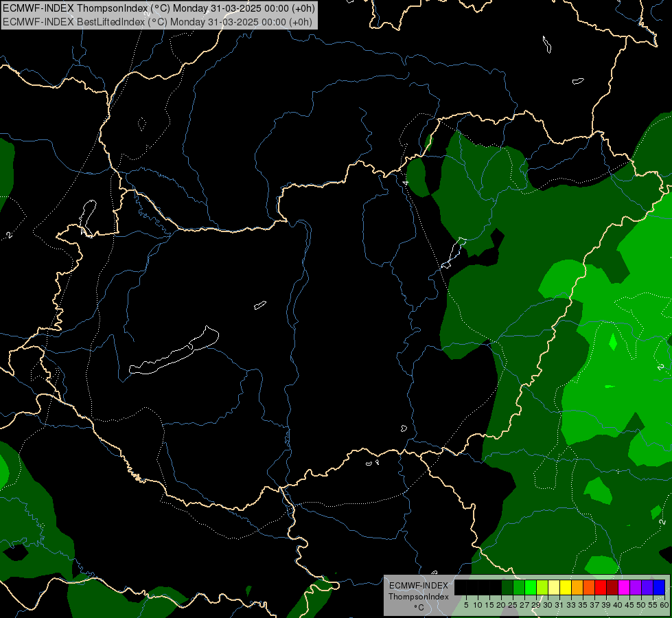Click the legend value label 27
672x618 pixels.
click(x=524, y=605)
